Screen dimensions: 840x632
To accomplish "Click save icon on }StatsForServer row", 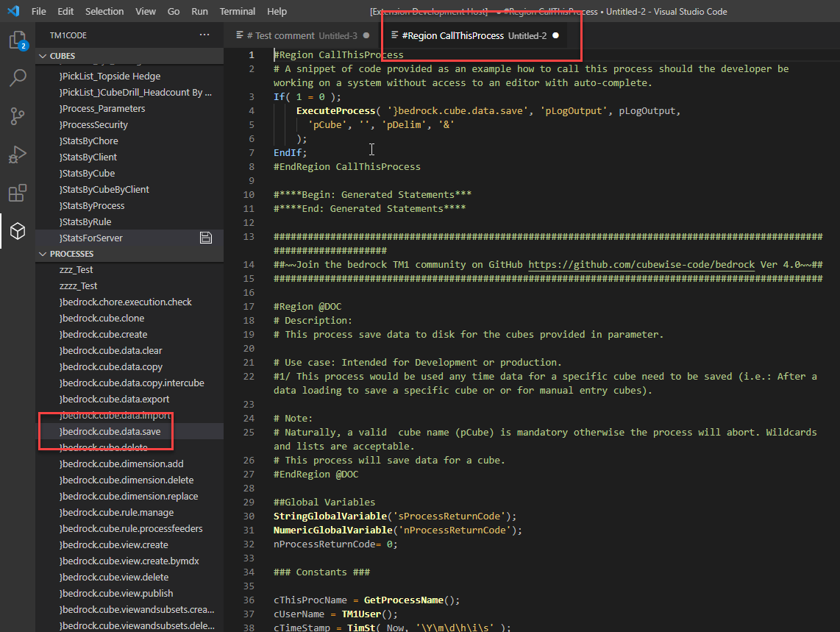I will pos(206,238).
